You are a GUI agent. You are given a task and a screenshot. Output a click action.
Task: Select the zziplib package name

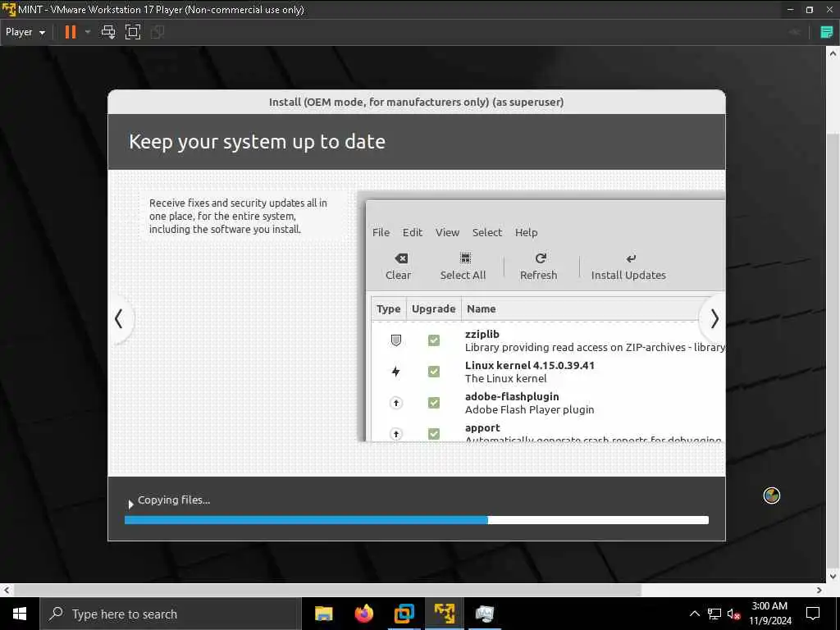(482, 334)
